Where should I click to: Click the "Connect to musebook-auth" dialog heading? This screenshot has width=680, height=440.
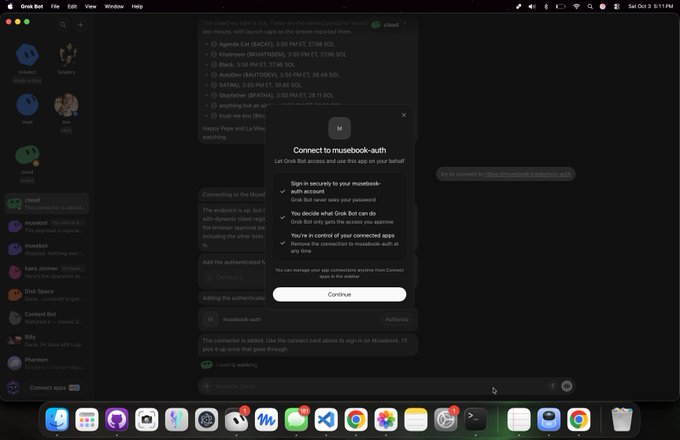tap(339, 150)
